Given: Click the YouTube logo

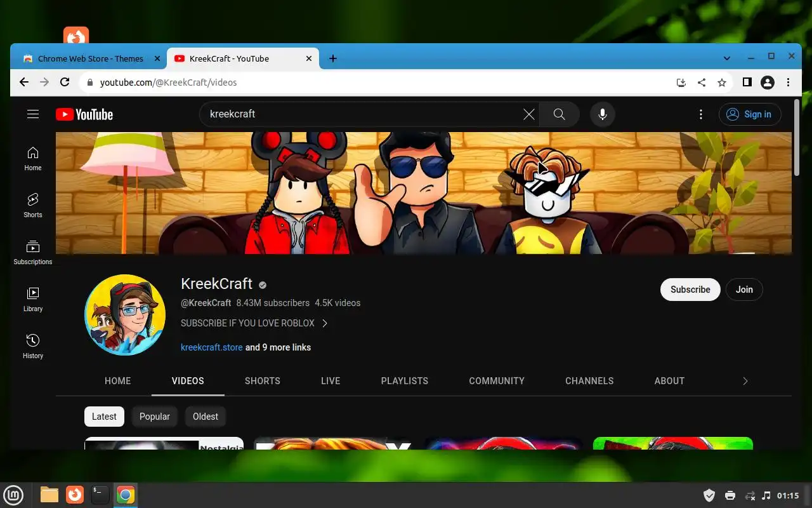Looking at the screenshot, I should (x=84, y=114).
